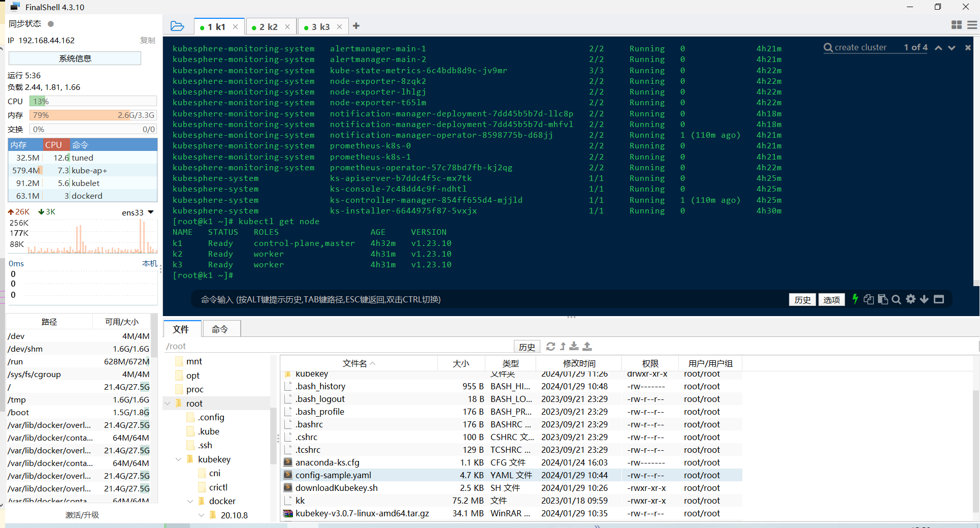This screenshot has height=528, width=980.
Task: Click the upload file icon
Action: coord(587,347)
